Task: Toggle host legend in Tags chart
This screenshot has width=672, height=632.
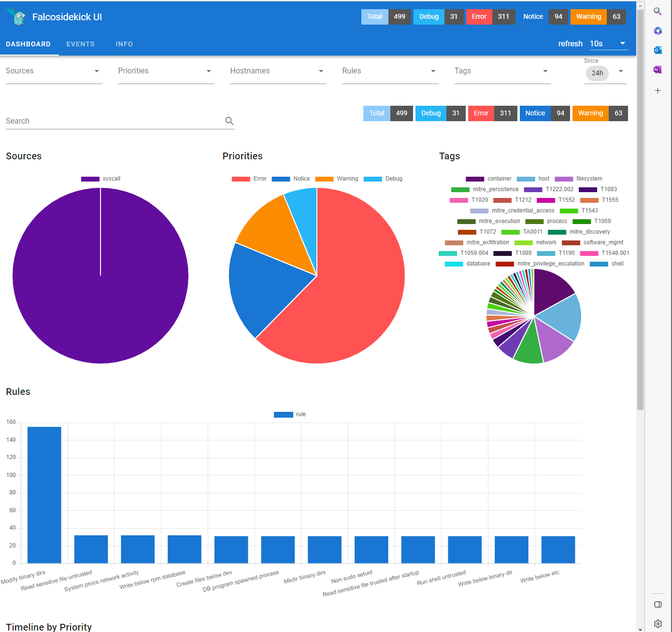Action: (x=533, y=179)
